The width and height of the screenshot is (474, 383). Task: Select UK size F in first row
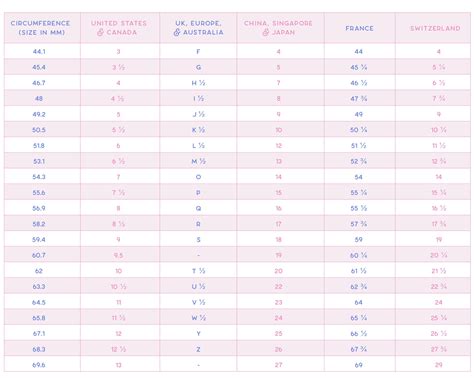point(198,52)
